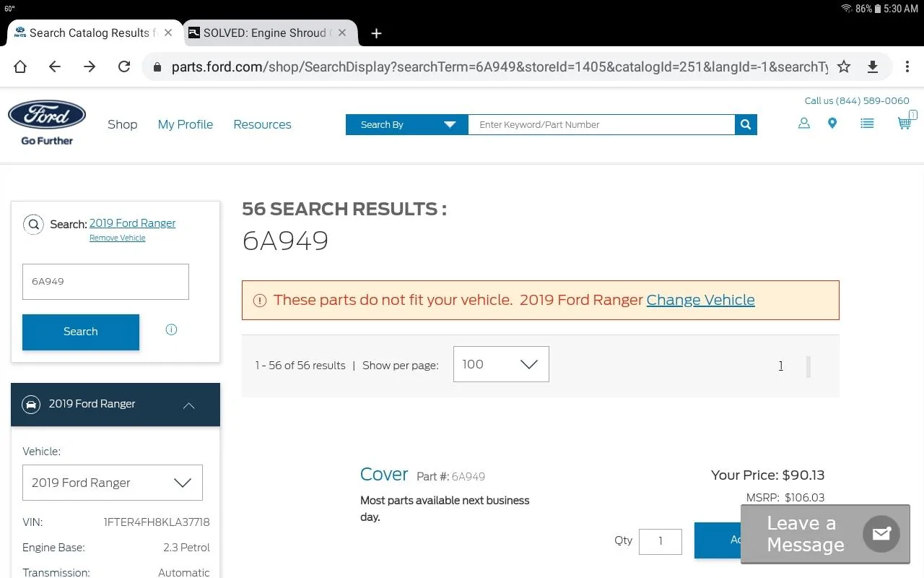Screen dimensions: 924x578
Task: Submit search with the magnifier button
Action: (x=746, y=124)
